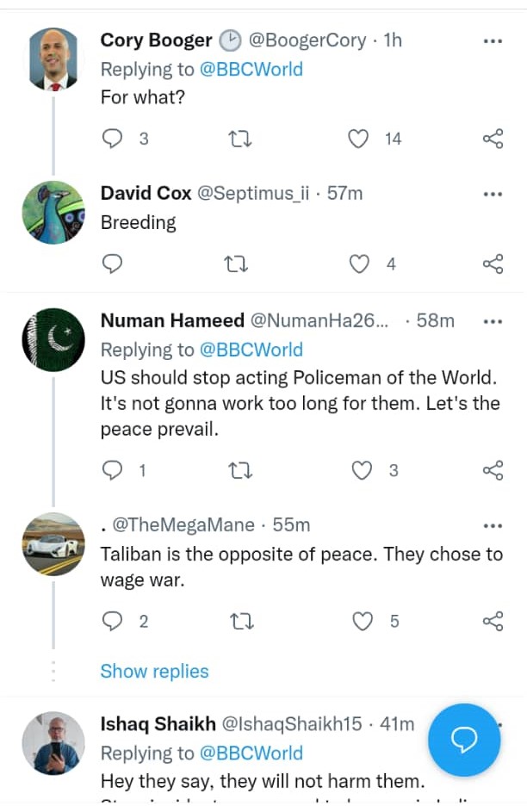Retweet Numan Hameed's tweet
This screenshot has width=527, height=812.
236,470
